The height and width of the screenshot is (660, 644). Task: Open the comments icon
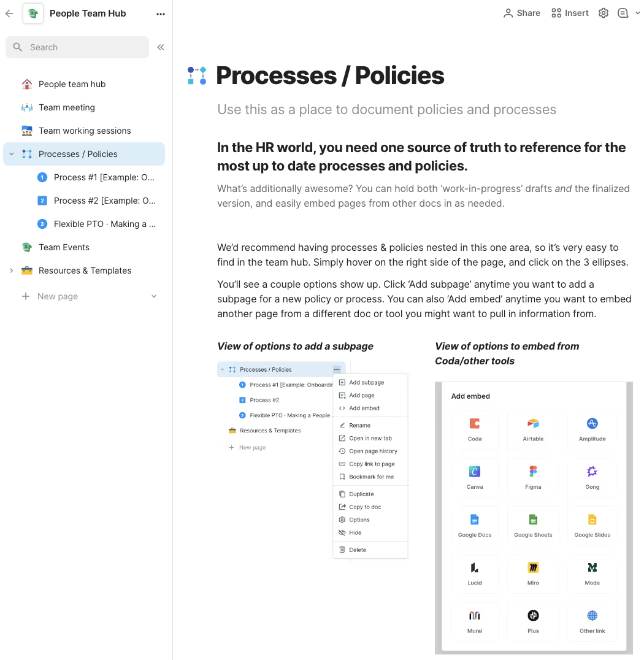coord(623,13)
